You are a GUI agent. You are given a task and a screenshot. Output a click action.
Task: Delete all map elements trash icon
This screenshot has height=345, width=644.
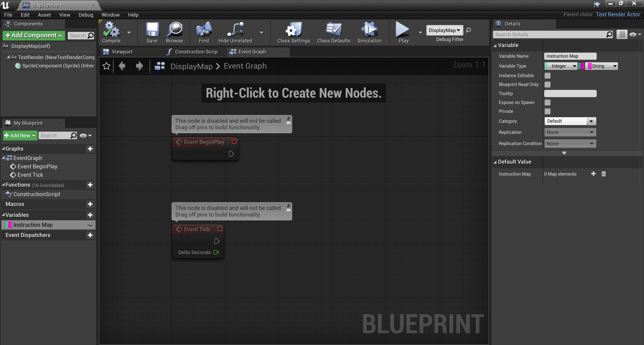604,174
